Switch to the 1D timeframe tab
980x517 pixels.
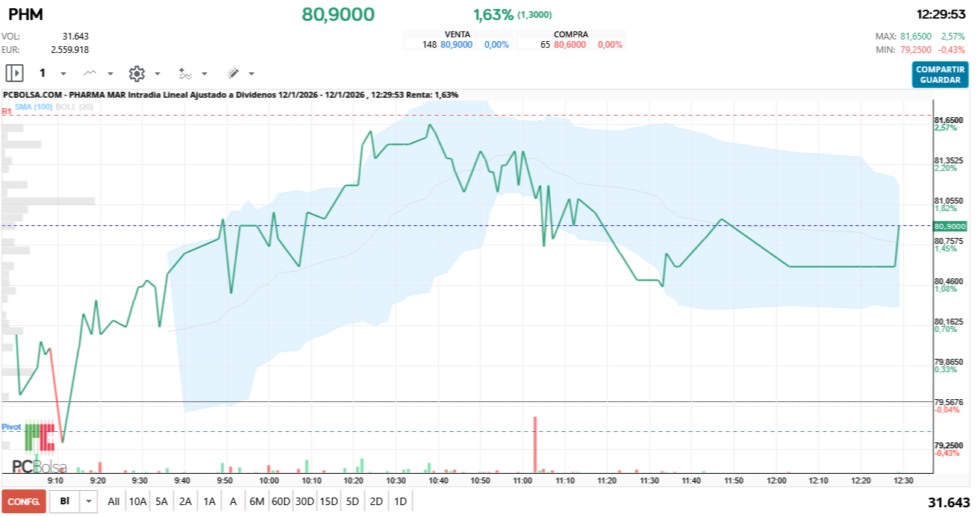[x=401, y=501]
